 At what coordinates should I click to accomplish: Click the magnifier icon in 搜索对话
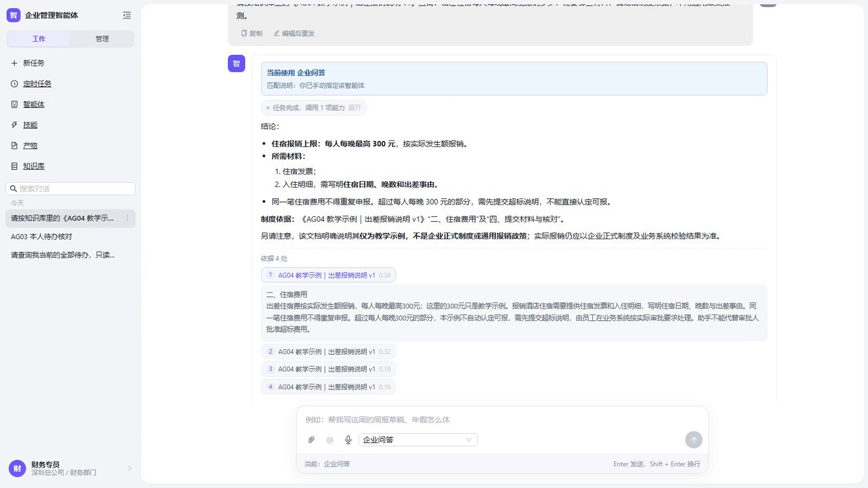pyautogui.click(x=14, y=189)
